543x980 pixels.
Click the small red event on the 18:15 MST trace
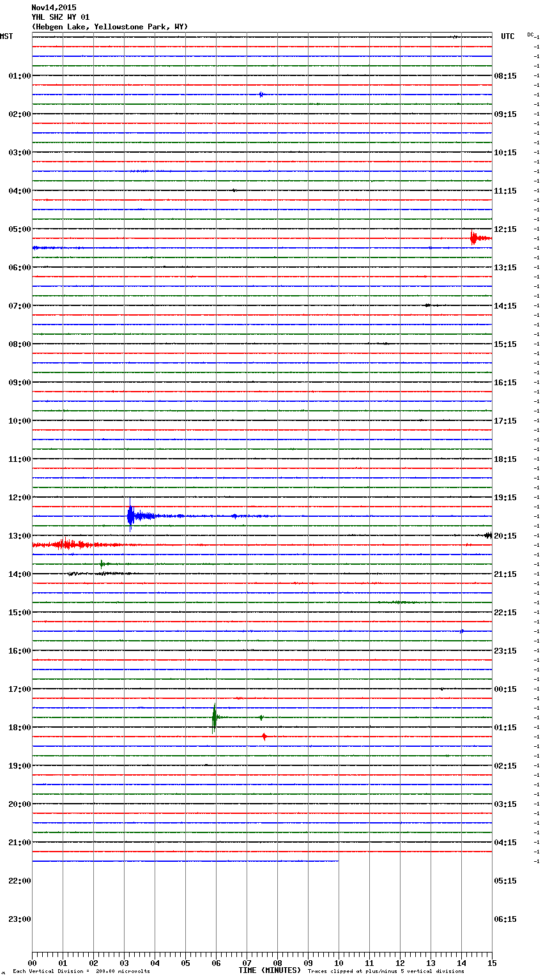pos(264,737)
